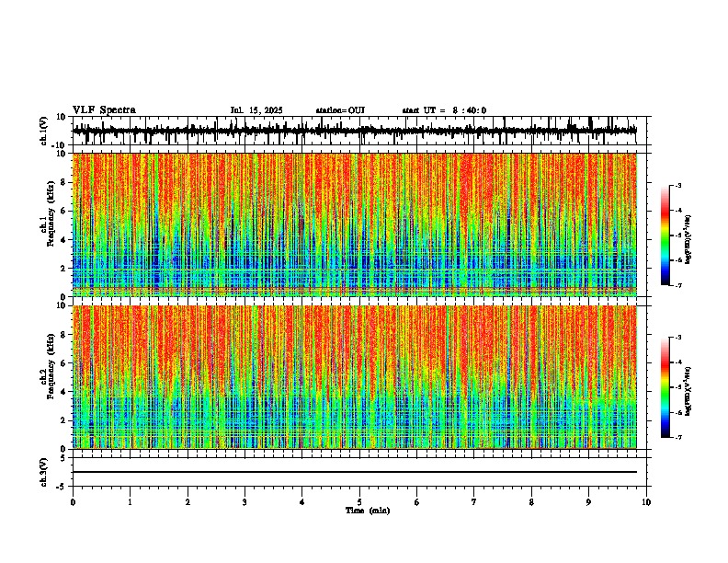Click the time-axis tick label "10" below ch.3

646,502
